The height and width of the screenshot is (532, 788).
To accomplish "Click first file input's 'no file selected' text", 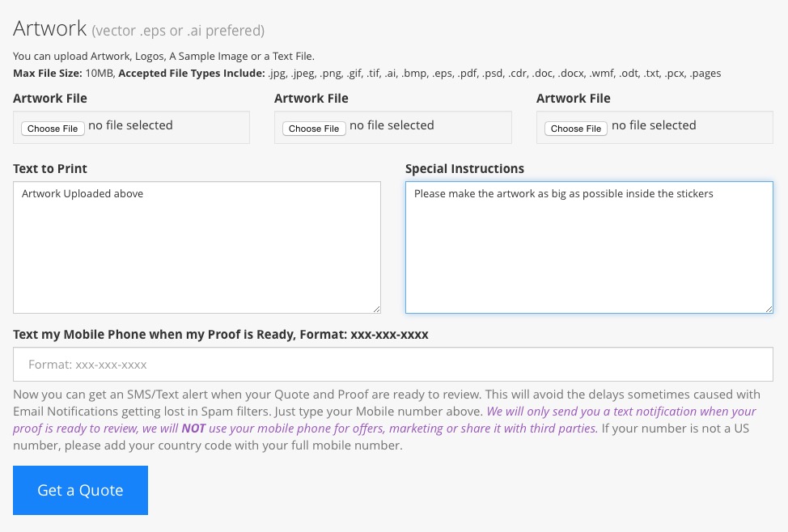I will pos(130,125).
